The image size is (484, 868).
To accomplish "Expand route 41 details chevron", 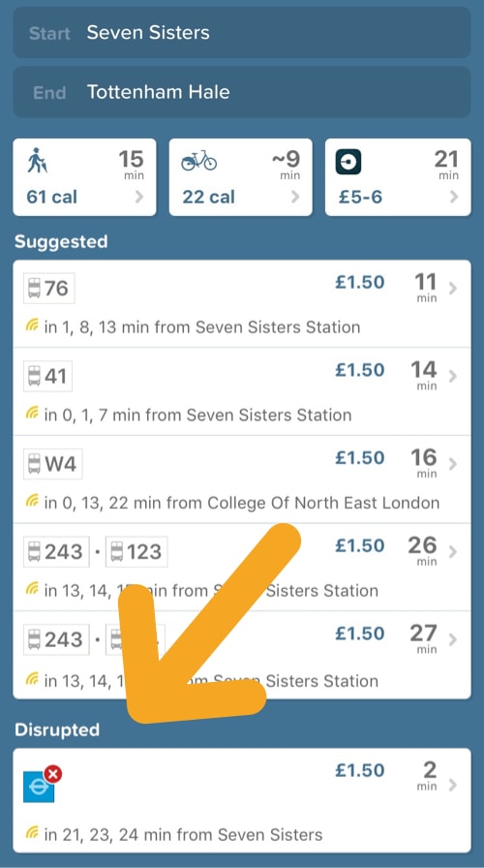I will (453, 377).
